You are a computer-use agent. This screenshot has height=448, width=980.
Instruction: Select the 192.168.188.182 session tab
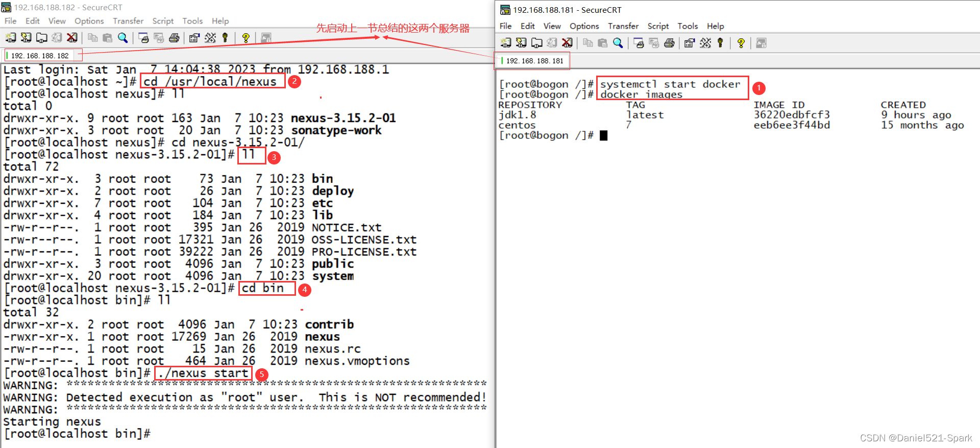[x=39, y=55]
